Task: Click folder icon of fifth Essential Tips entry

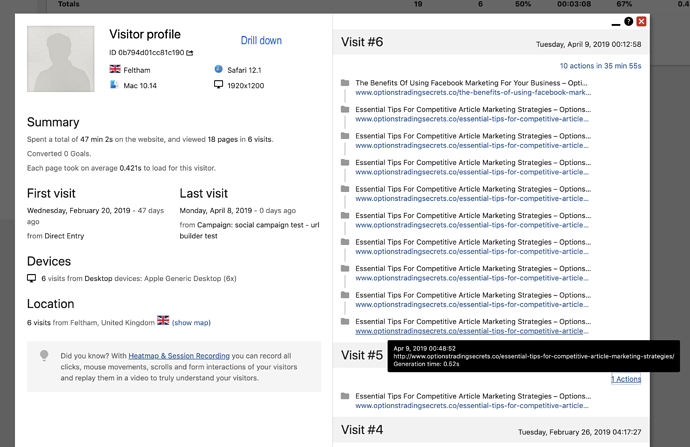Action: pos(345,215)
